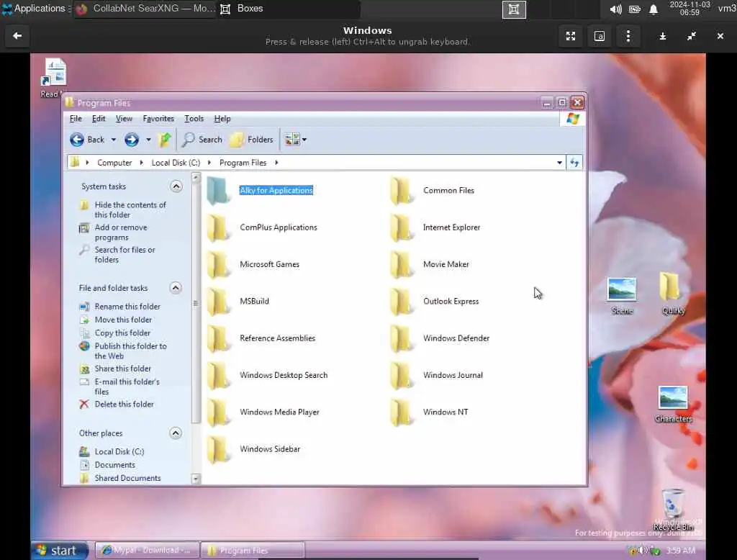Select the Internet Explorer folder icon
This screenshot has width=737, height=560.
(402, 227)
